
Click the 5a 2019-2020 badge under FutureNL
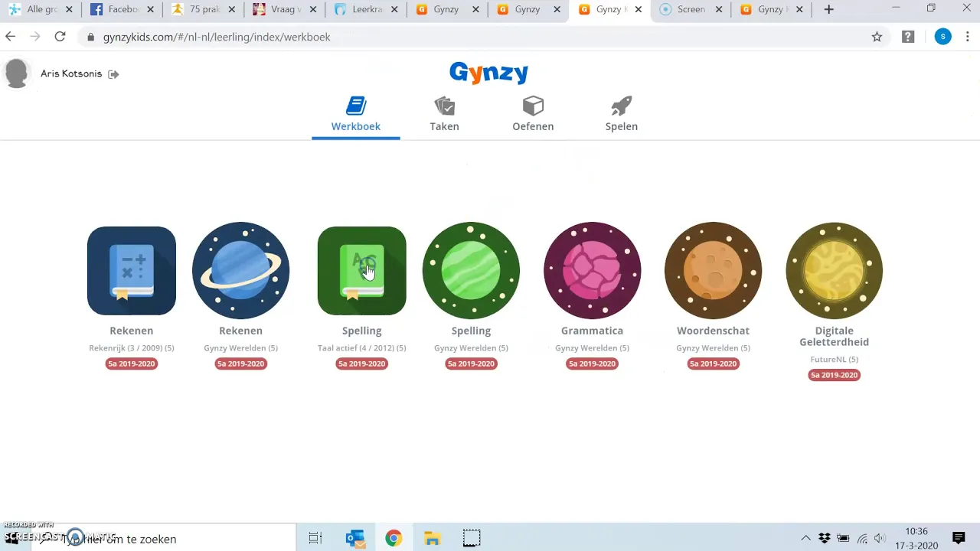click(x=834, y=375)
